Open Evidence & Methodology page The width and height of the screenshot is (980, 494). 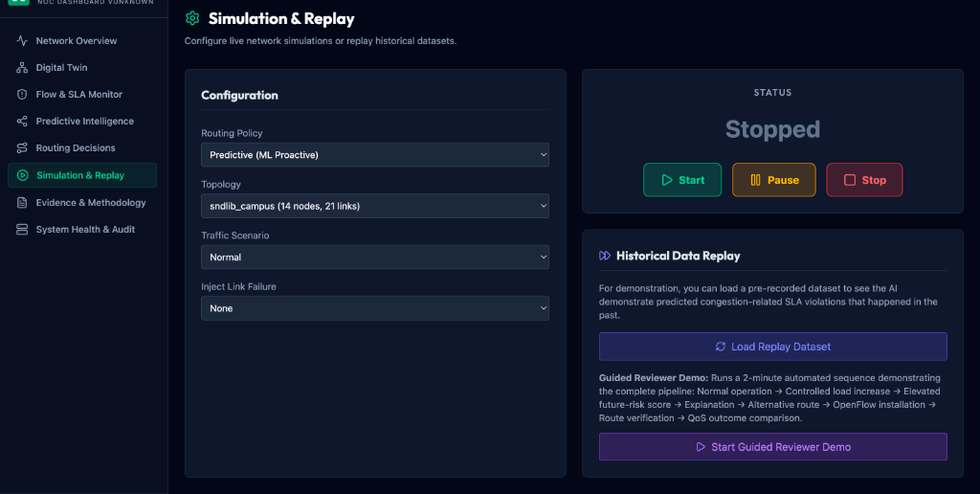pos(82,203)
